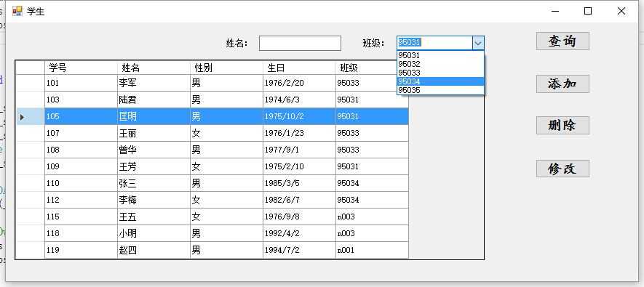644x287 pixels.
Task: Click the name cell 李军
Action: coord(154,83)
